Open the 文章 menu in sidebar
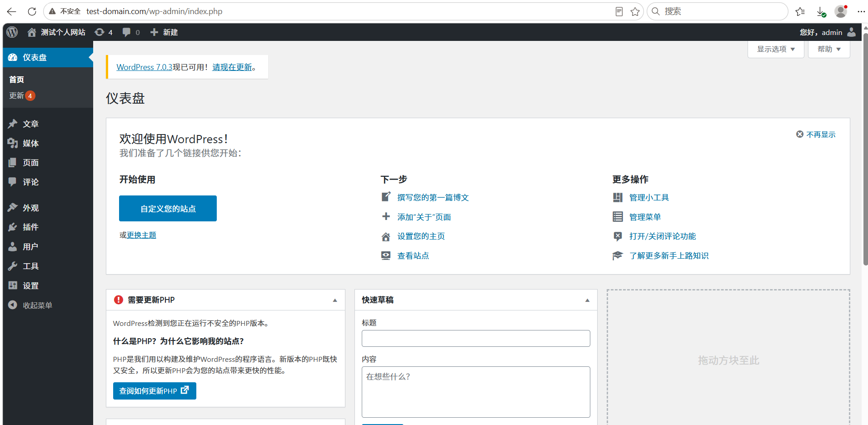Image resolution: width=868 pixels, height=425 pixels. [48, 124]
